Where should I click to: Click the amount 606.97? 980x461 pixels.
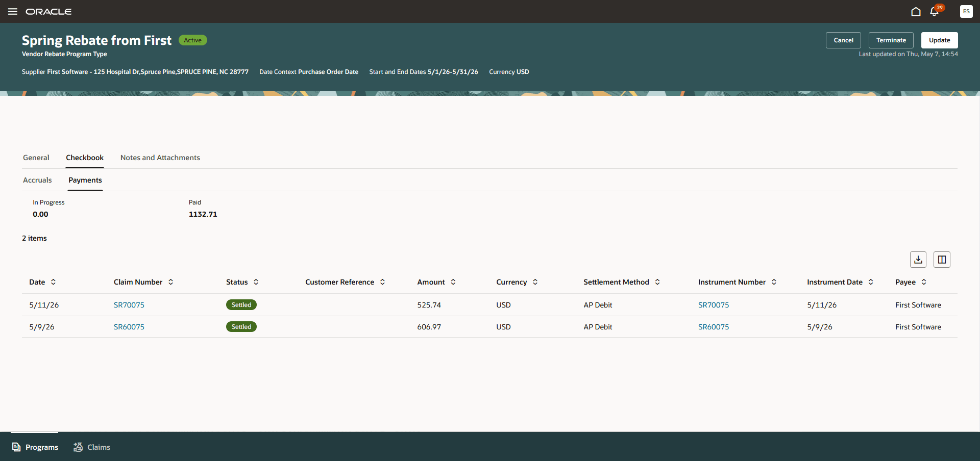point(429,327)
